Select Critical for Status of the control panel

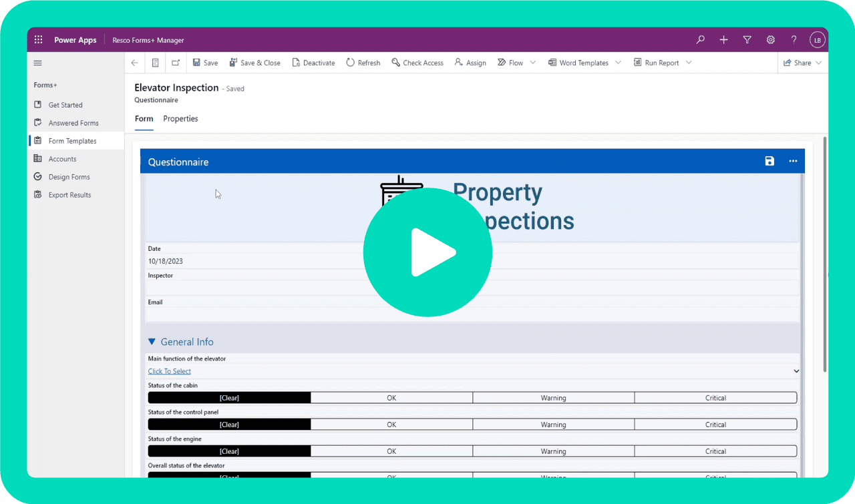715,425
